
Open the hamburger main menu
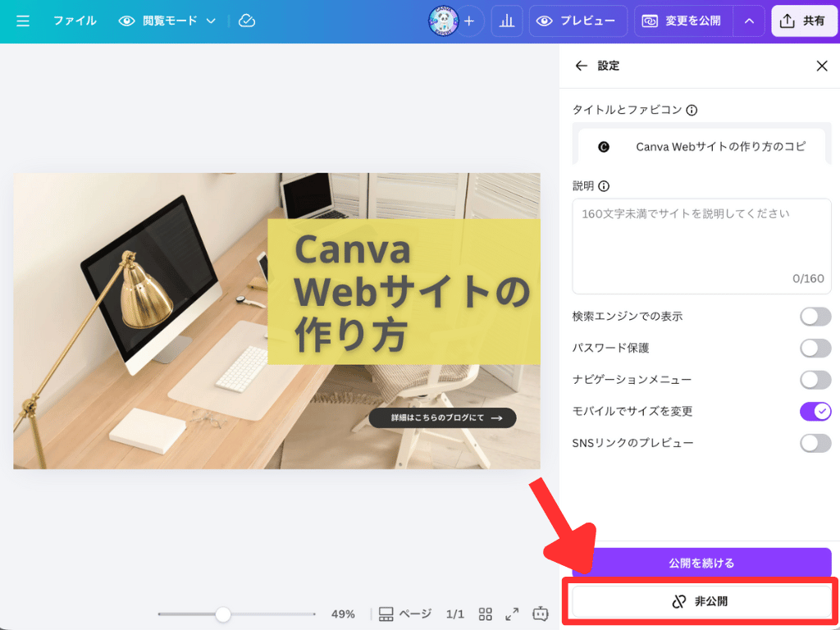[23, 21]
